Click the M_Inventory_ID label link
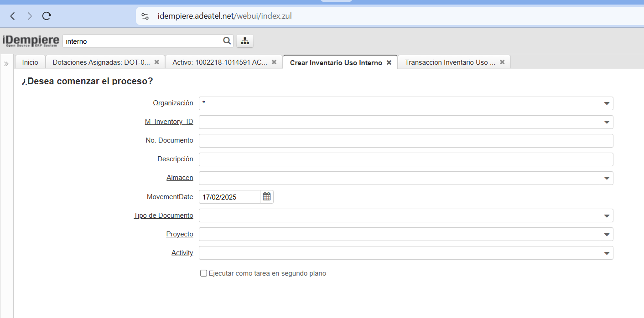Screen dimensions: 644x318 click(169, 122)
